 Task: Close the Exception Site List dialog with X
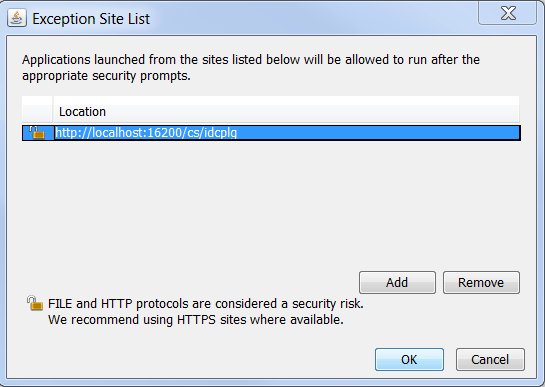click(507, 13)
